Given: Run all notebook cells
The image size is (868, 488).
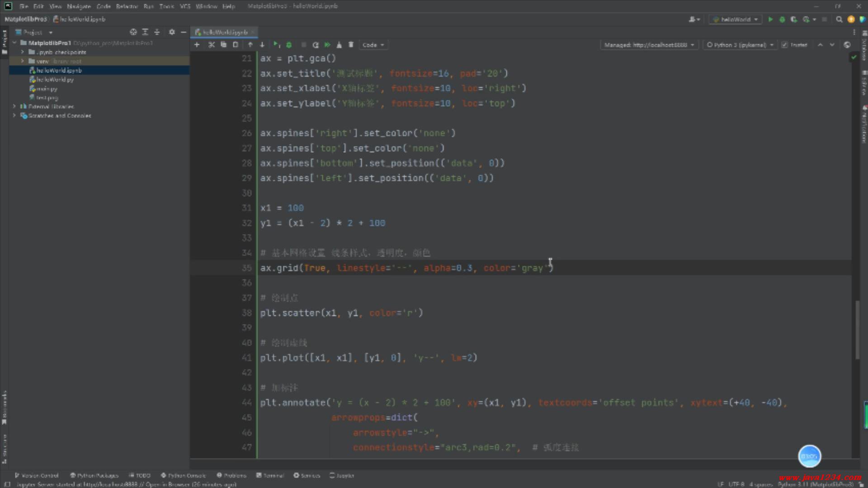Looking at the screenshot, I should click(327, 45).
